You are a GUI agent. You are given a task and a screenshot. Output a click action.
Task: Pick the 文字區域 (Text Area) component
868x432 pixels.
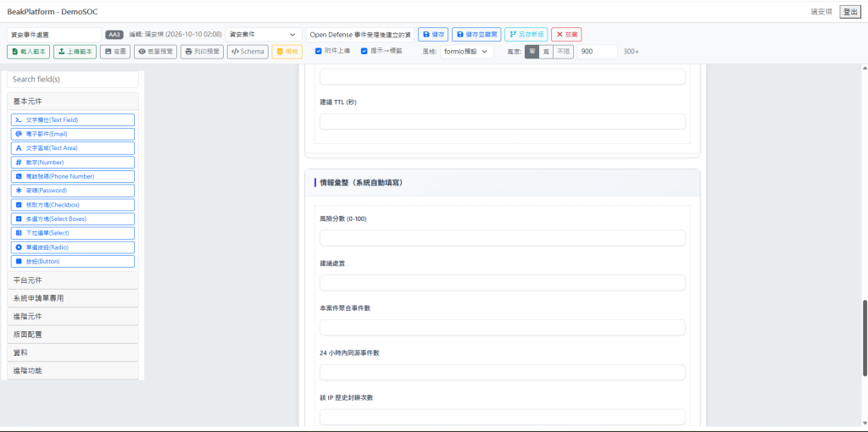click(x=73, y=147)
